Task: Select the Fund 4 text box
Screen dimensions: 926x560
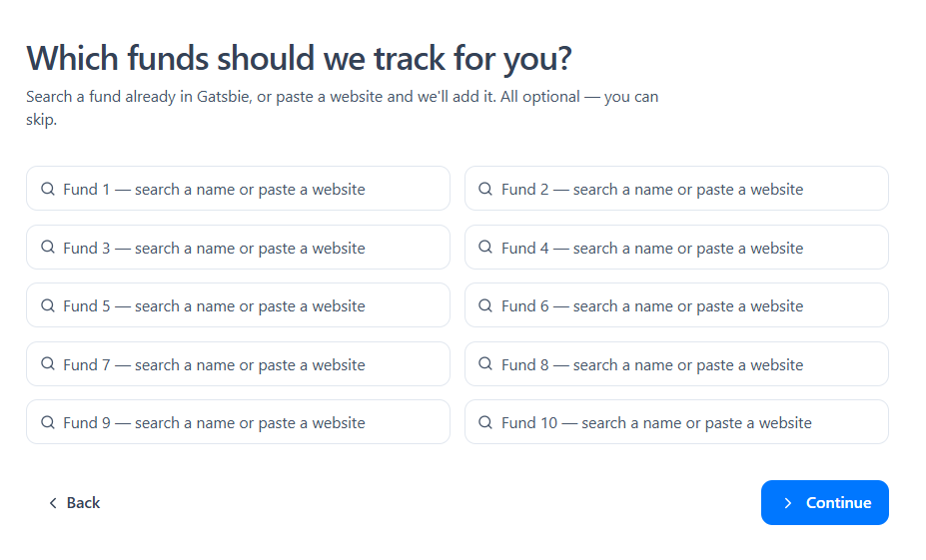Action: click(x=676, y=248)
